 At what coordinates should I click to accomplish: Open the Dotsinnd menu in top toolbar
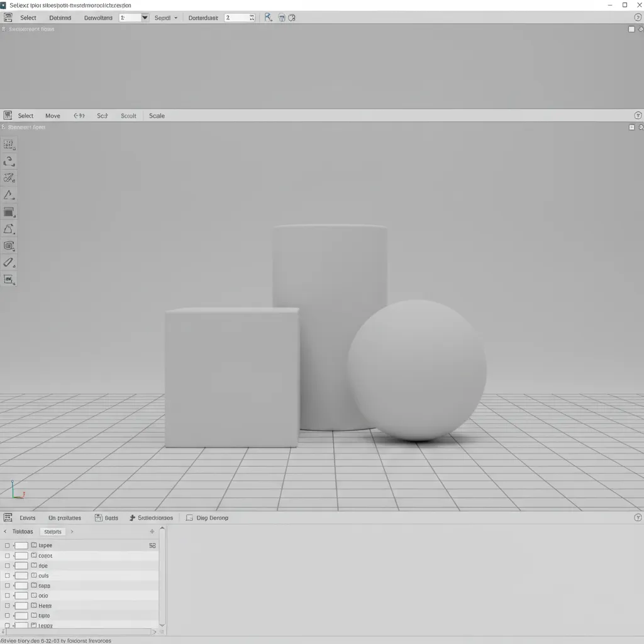click(x=60, y=18)
